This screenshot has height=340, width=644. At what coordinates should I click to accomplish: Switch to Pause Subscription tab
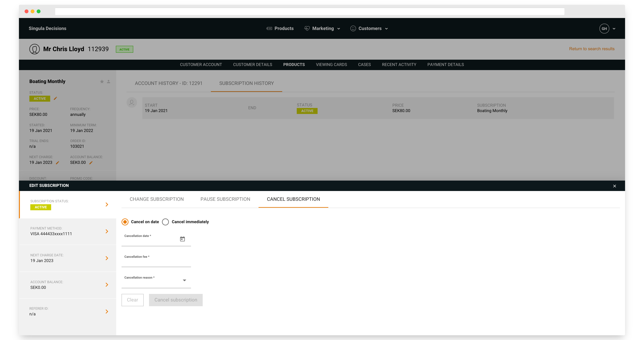coord(225,199)
